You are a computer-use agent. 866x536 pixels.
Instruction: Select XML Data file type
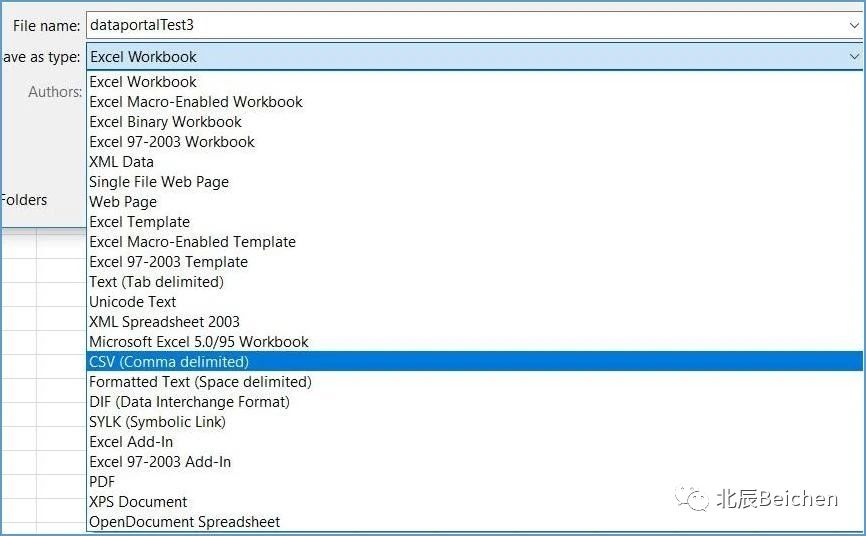[121, 162]
